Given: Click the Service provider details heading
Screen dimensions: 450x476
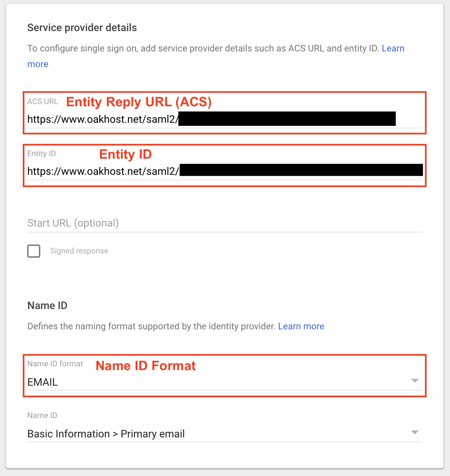Looking at the screenshot, I should 82,28.
